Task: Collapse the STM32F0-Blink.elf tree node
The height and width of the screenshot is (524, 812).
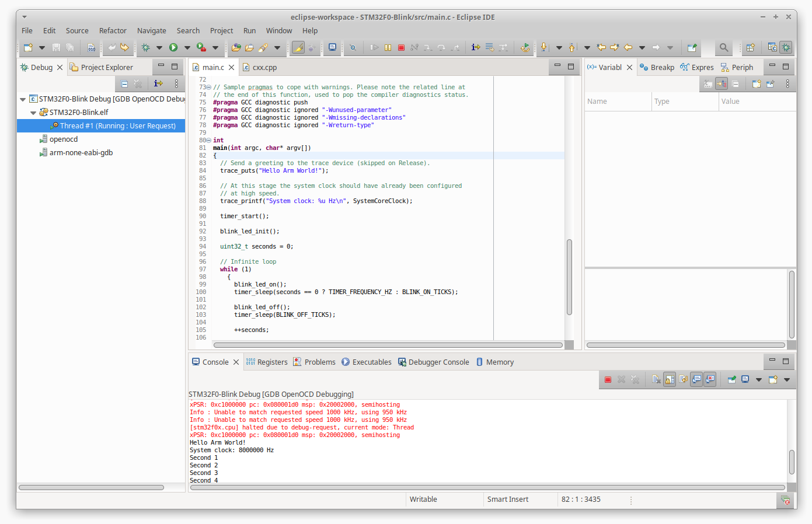Action: tap(33, 113)
